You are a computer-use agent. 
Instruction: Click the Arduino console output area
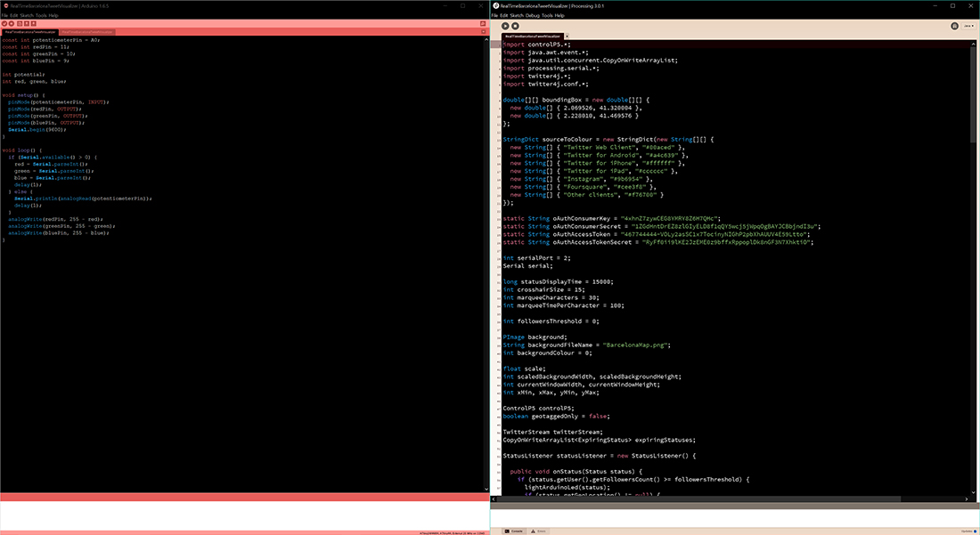[x=244, y=515]
